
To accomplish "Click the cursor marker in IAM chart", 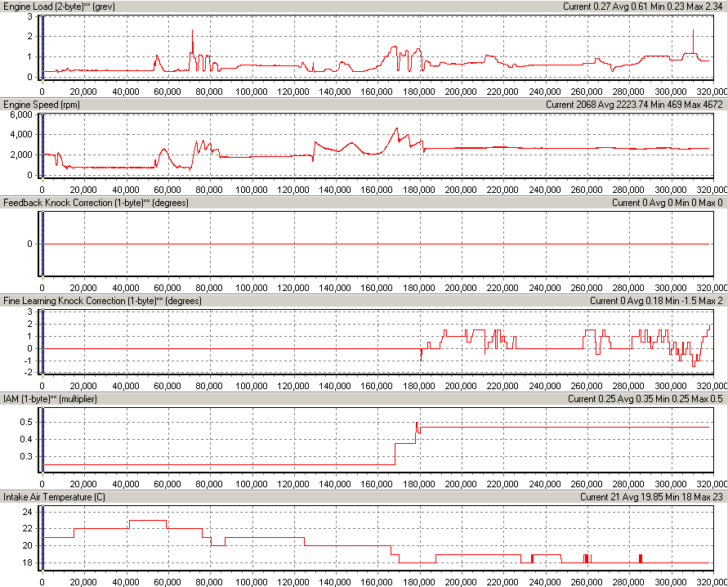I will tap(42, 440).
